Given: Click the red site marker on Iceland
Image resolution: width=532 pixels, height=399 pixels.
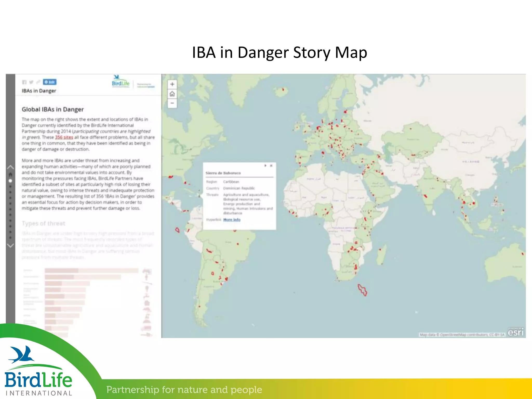Looking at the screenshot, I should point(283,90).
